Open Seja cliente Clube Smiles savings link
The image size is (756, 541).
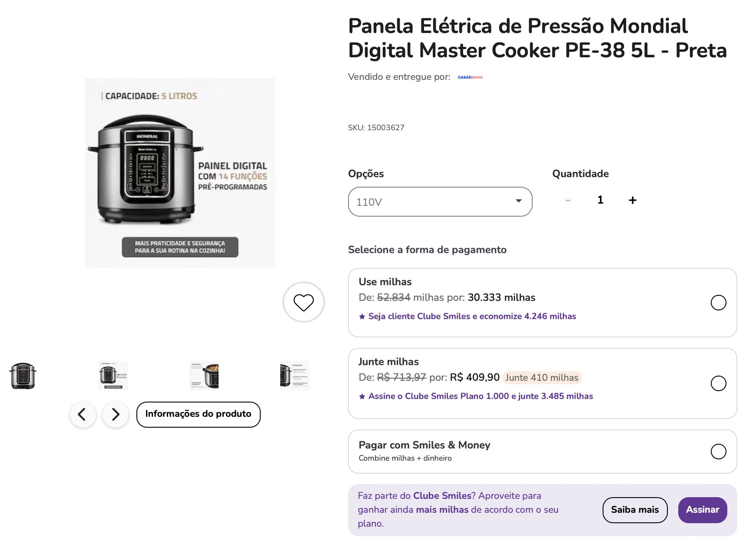pos(472,317)
